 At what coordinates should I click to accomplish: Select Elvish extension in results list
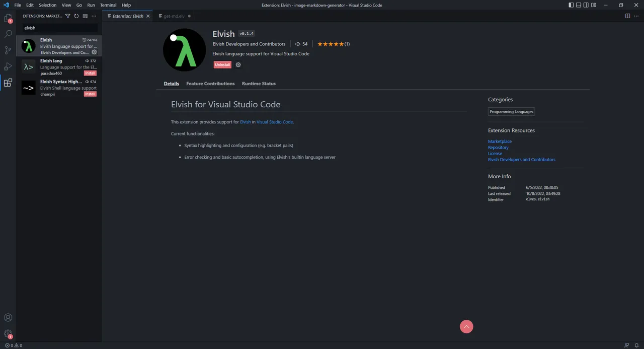[x=59, y=46]
